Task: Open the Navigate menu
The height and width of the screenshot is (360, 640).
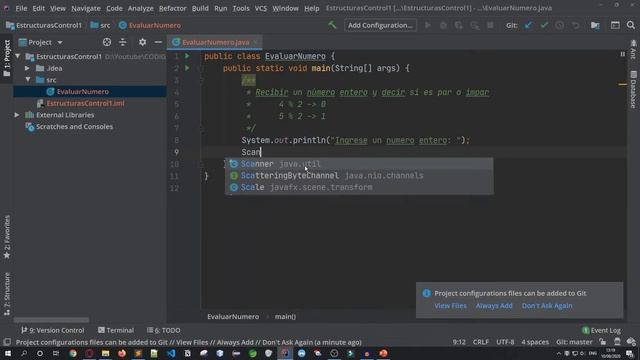Action: coord(86,8)
